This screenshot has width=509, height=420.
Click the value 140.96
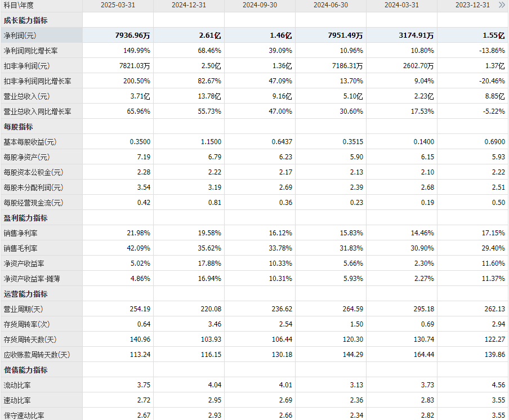[x=140, y=339]
